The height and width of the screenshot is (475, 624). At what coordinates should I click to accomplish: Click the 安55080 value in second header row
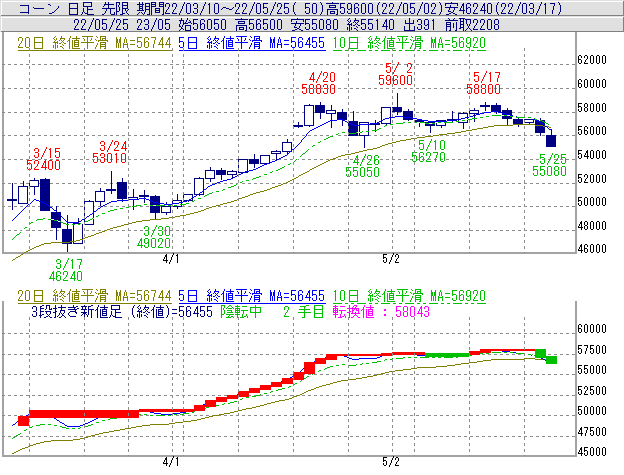coord(314,25)
